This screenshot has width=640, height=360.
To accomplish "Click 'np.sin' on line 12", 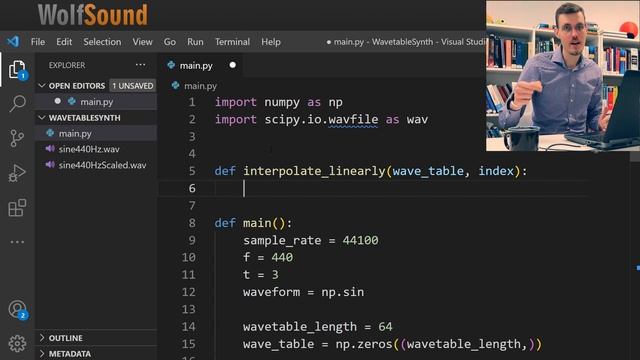I will pos(342,292).
